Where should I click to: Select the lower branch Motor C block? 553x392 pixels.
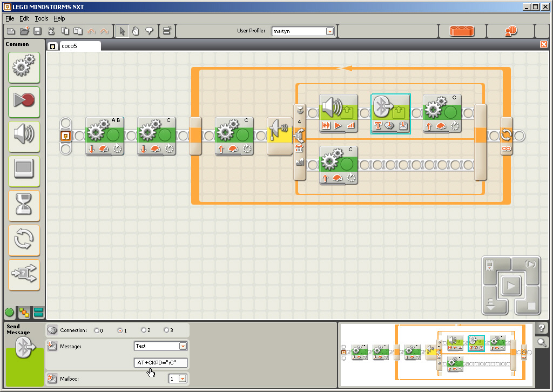(x=339, y=165)
